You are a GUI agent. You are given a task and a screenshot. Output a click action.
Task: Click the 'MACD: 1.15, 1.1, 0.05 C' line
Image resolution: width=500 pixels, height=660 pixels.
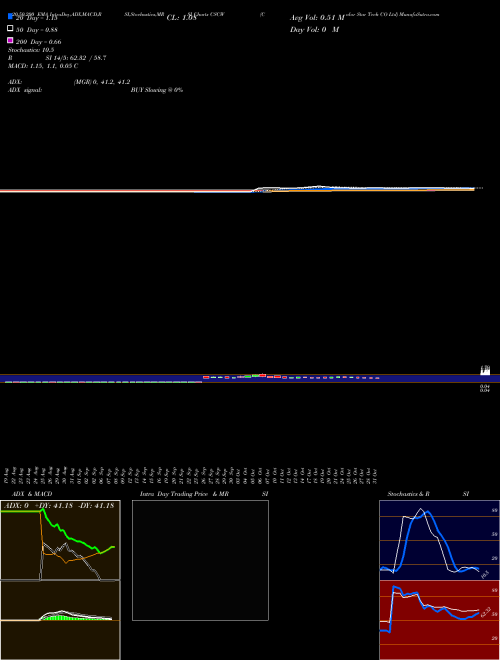[x=43, y=66]
